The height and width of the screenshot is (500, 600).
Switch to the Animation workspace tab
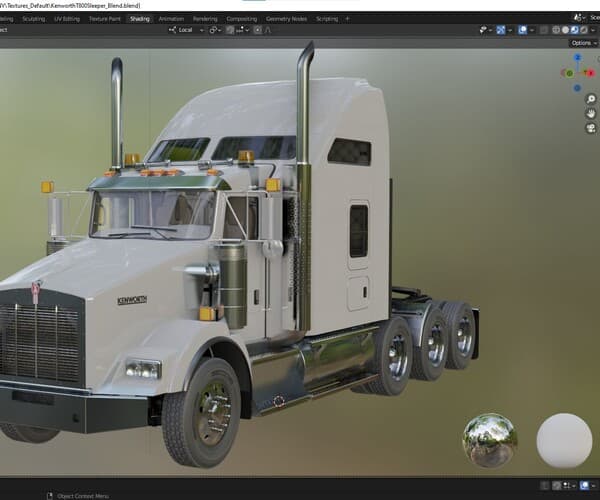tap(171, 18)
